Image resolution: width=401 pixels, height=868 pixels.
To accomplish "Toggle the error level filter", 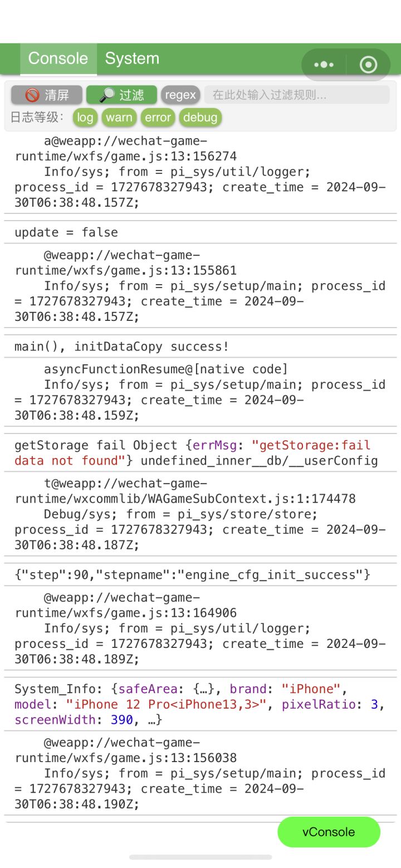I will pos(158,117).
